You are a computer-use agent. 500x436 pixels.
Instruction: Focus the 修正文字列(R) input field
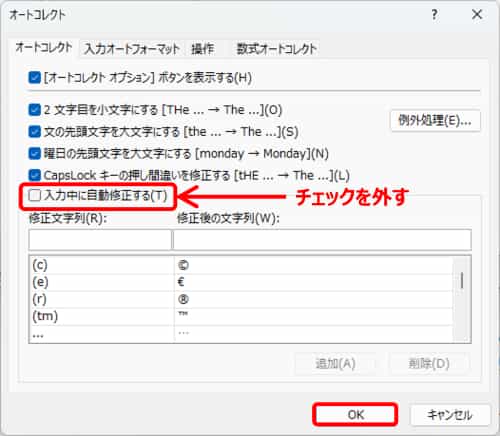point(100,239)
